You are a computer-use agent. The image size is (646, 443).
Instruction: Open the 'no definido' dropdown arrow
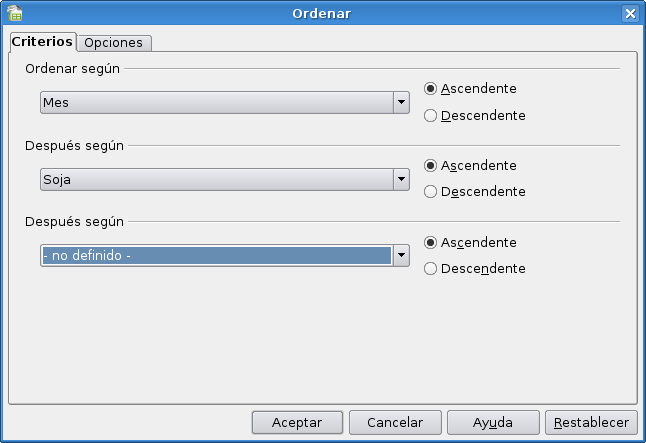pyautogui.click(x=401, y=256)
